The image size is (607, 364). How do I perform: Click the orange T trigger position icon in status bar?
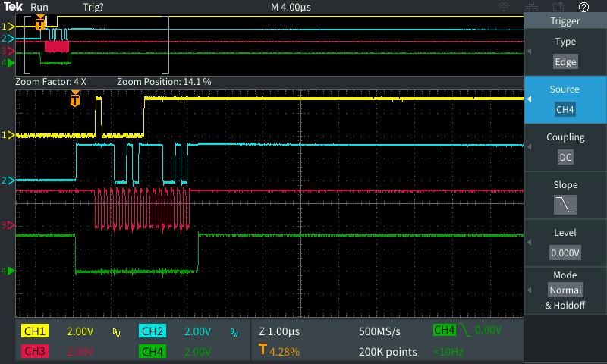click(263, 350)
